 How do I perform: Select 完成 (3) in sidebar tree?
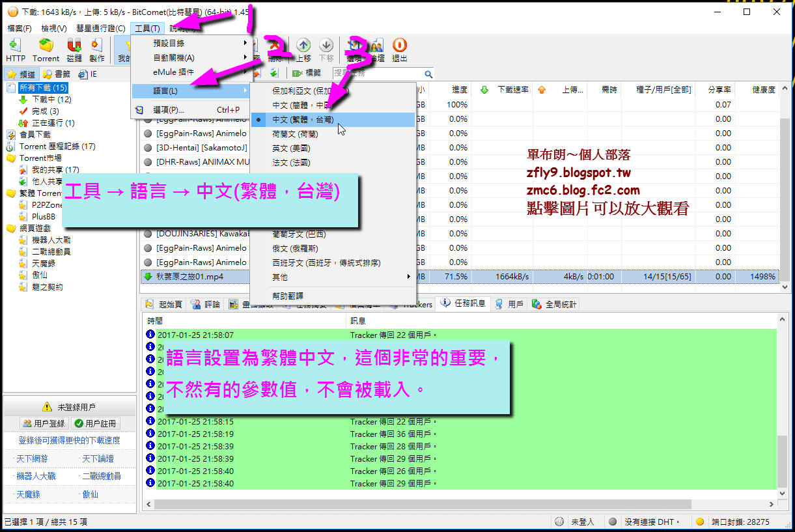tap(45, 111)
